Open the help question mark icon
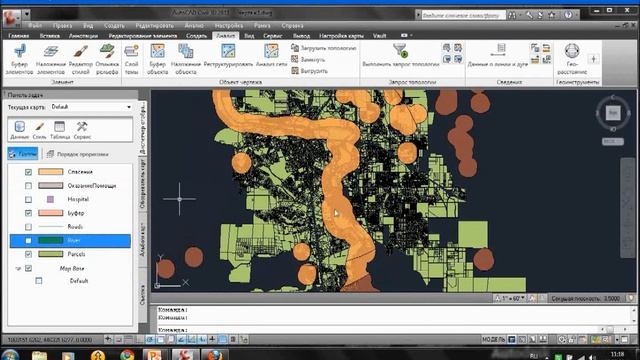 568,15
